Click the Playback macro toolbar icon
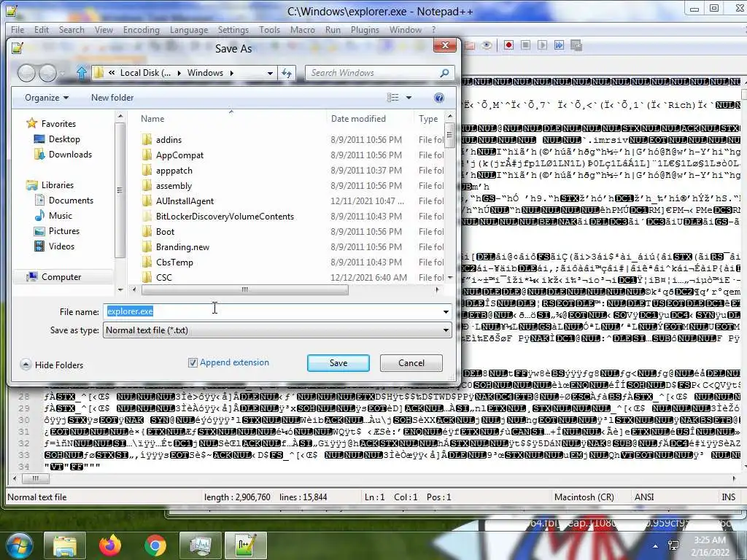The width and height of the screenshot is (747, 560). [542, 45]
